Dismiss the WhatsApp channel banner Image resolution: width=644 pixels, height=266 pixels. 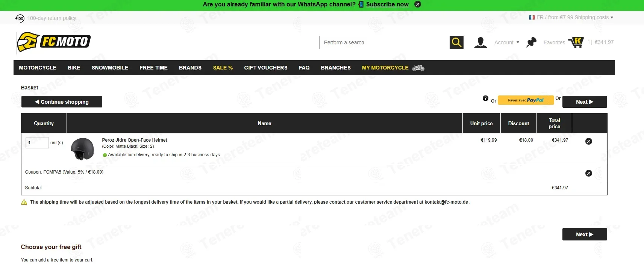418,4
